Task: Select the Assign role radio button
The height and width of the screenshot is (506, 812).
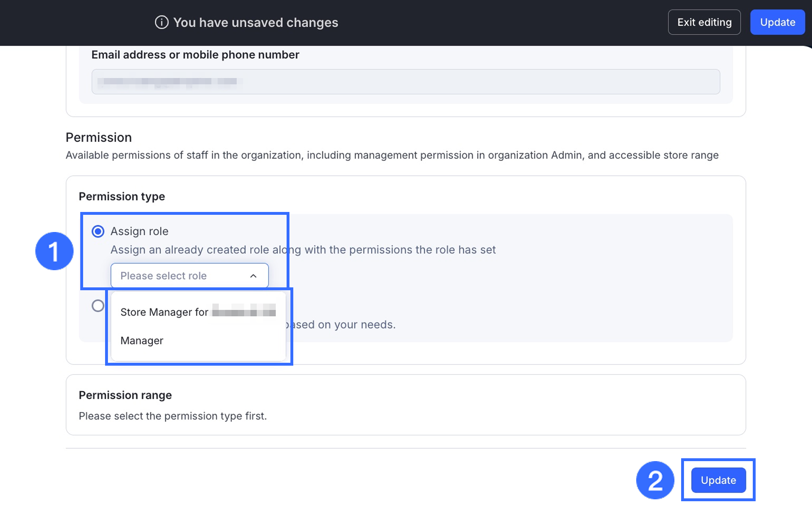Action: tap(98, 232)
